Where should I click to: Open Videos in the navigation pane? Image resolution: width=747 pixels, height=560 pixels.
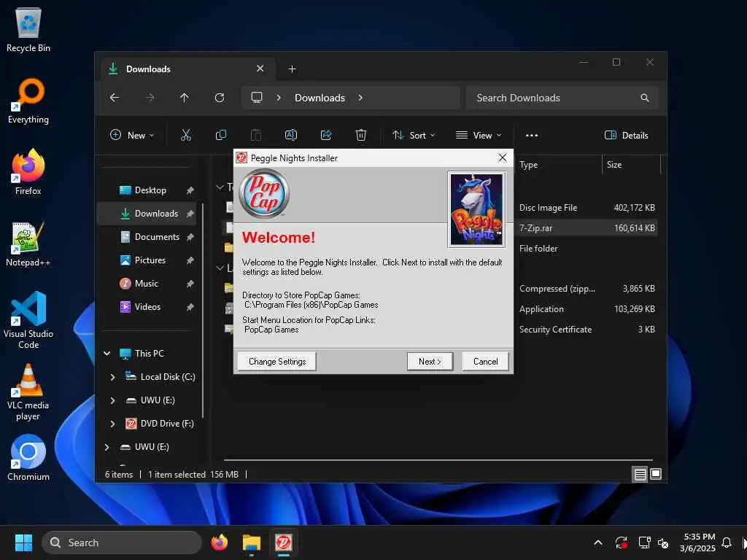pos(147,307)
